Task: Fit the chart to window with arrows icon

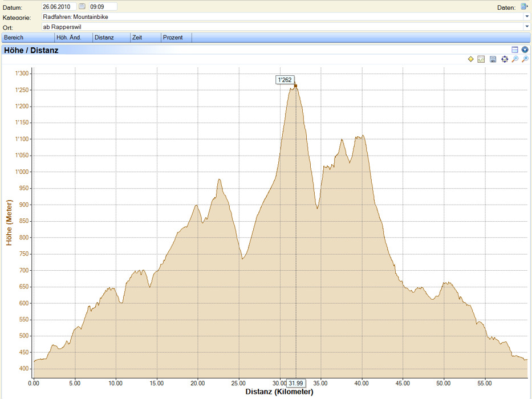Action: [x=505, y=59]
